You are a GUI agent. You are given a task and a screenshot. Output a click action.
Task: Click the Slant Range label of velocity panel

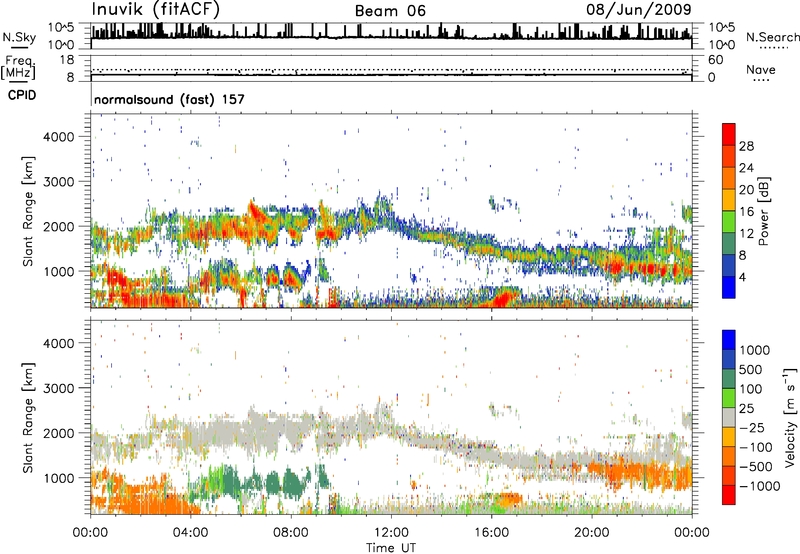pyautogui.click(x=28, y=418)
